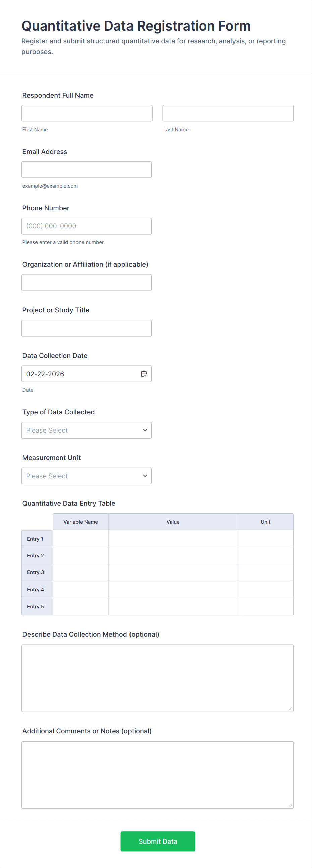
Task: Select the Email Address text box
Action: 87,169
